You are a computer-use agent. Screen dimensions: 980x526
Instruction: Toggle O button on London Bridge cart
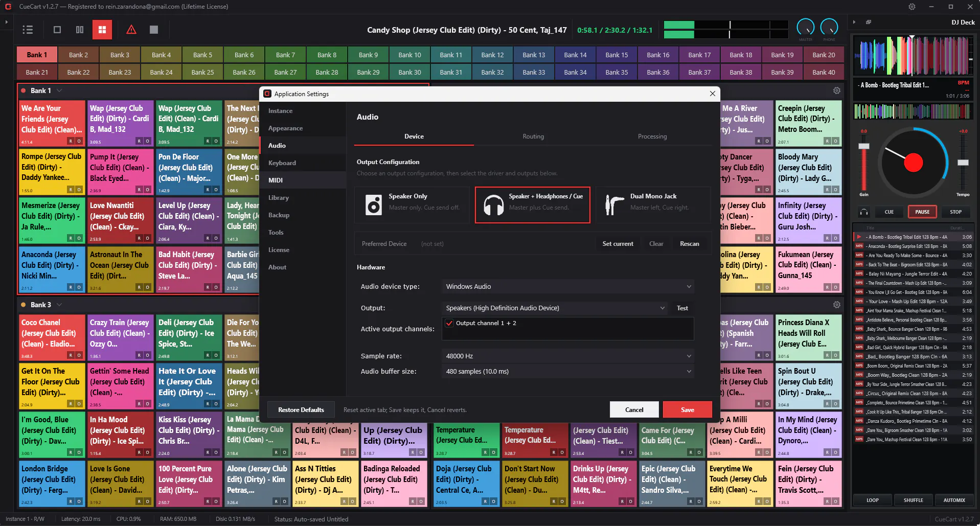79,501
